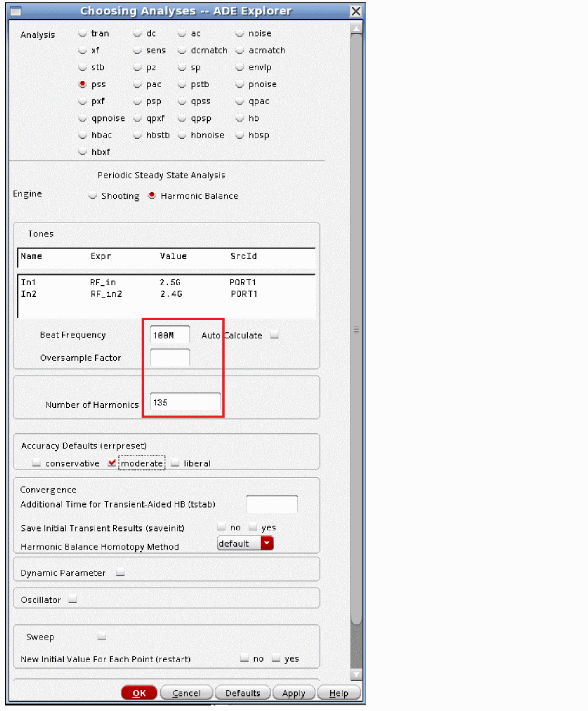Enable the Sweep checkbox
Image resolution: width=588 pixels, height=711 pixels.
click(102, 637)
